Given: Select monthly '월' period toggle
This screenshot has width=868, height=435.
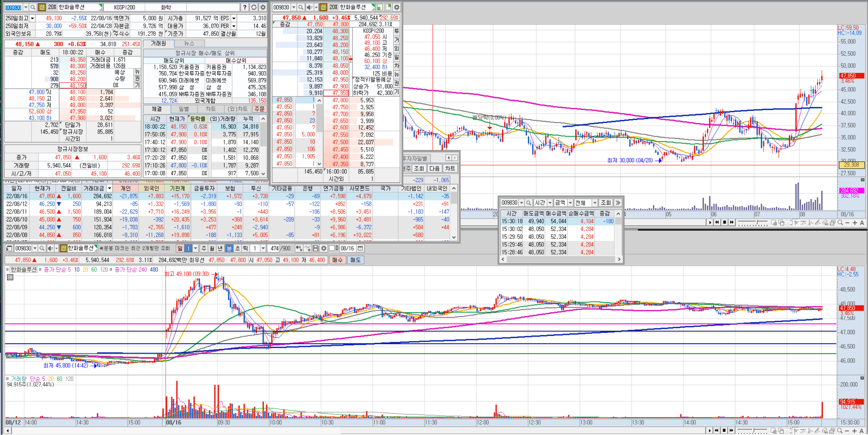Looking at the screenshot, I should point(212,248).
